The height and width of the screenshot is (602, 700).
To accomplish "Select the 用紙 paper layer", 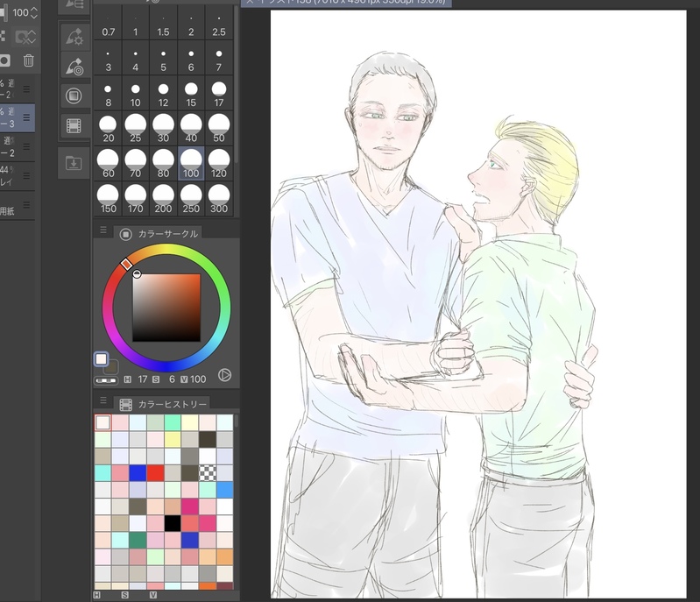I will [x=17, y=205].
